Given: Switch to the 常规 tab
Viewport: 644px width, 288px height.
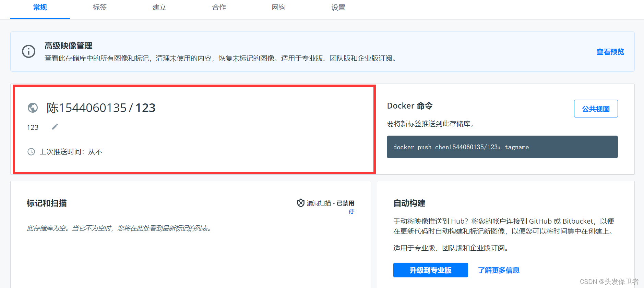Looking at the screenshot, I should pos(40,8).
